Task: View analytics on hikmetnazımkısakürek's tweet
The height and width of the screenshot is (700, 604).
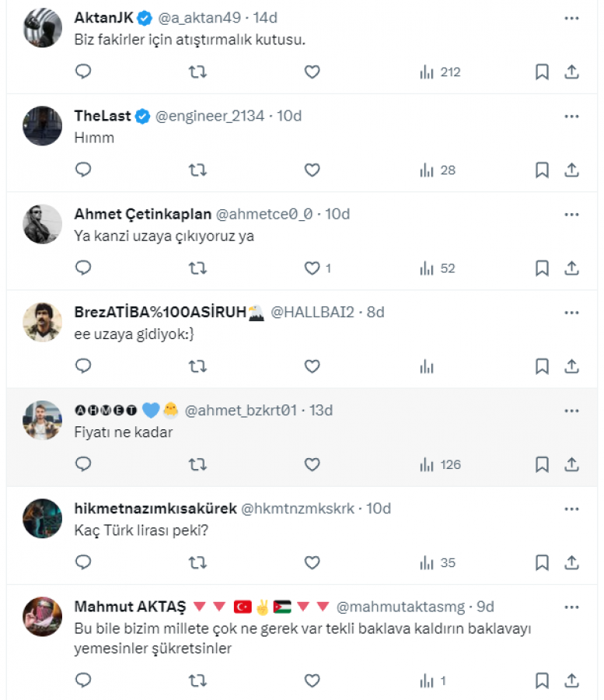Action: coord(438,562)
